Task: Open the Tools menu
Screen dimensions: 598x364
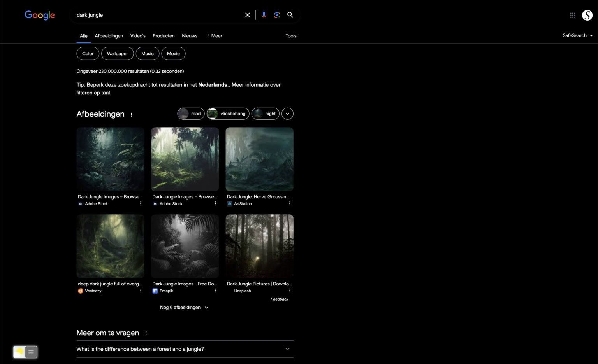Action: pos(291,36)
